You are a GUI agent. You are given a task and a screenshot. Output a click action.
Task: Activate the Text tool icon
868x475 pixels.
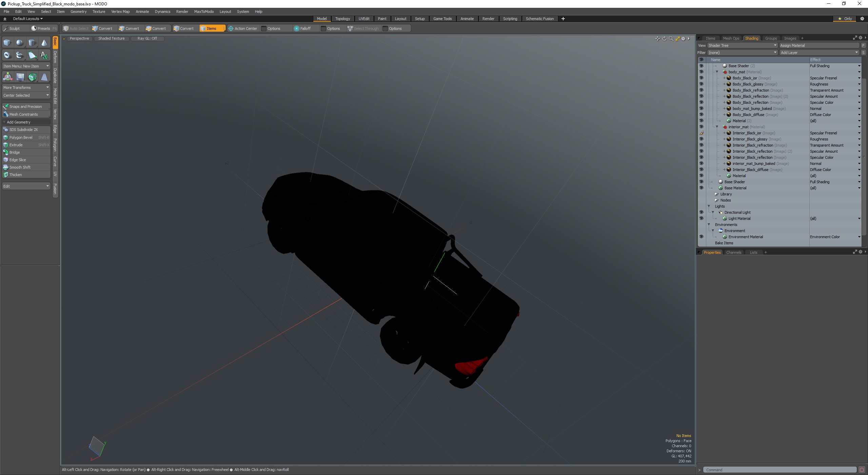coord(44,55)
